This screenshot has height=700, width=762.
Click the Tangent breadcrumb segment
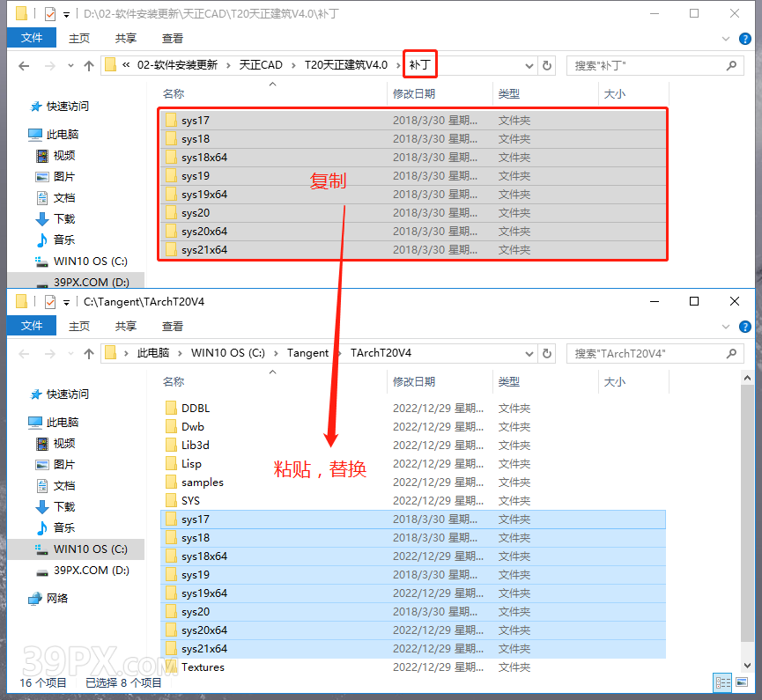(307, 353)
